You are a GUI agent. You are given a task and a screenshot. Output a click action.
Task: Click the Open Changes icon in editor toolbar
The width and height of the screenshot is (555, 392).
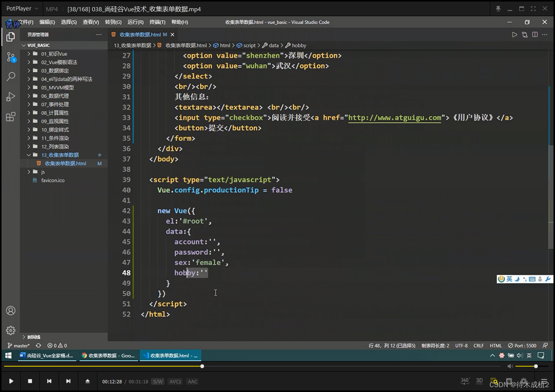pyautogui.click(x=525, y=35)
